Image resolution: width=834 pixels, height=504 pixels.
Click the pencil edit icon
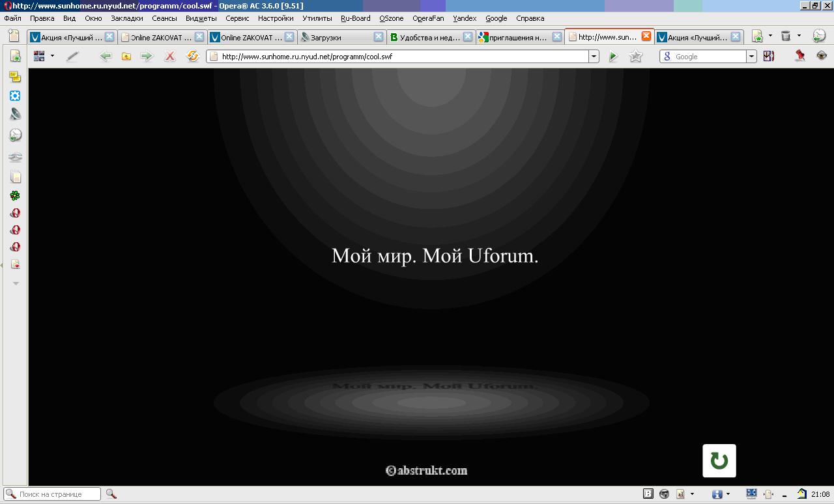point(72,56)
